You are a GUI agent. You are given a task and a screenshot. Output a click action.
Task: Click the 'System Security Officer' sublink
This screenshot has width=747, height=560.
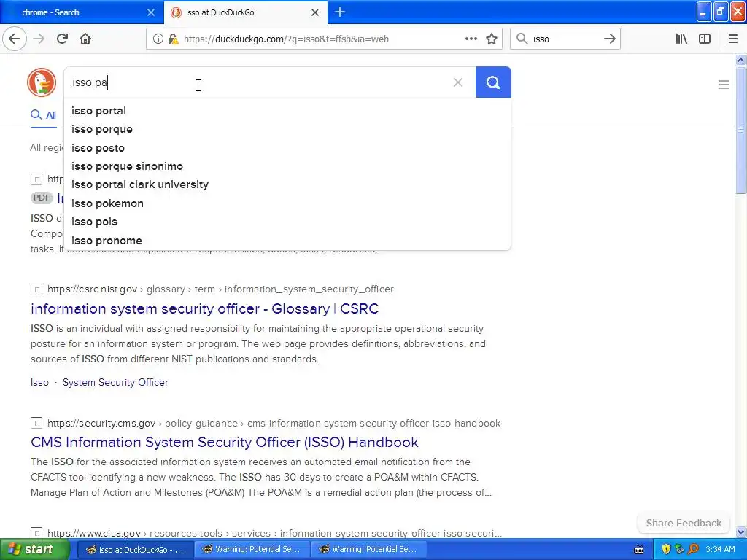pyautogui.click(x=115, y=382)
